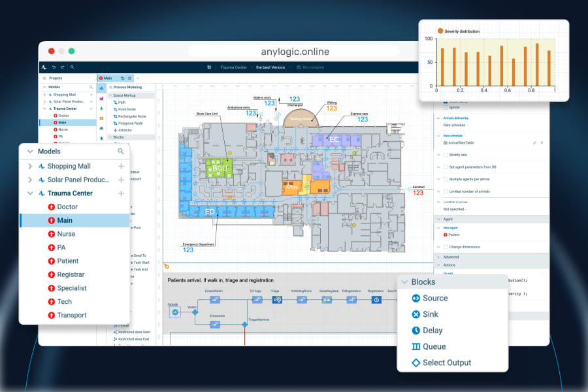Expand the Advanced properties section

(438, 257)
